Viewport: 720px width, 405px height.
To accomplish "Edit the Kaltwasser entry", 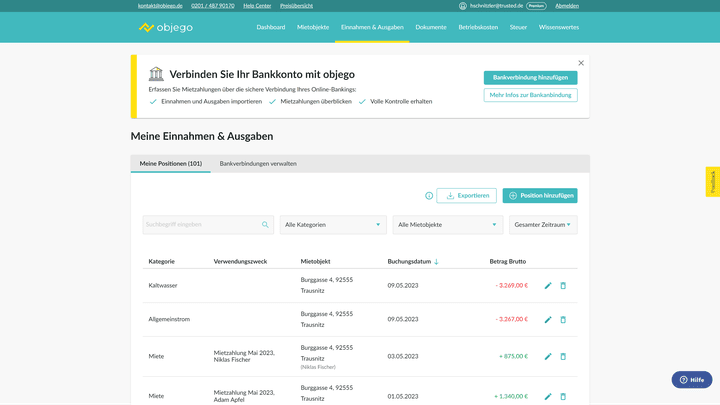I will [x=548, y=286].
